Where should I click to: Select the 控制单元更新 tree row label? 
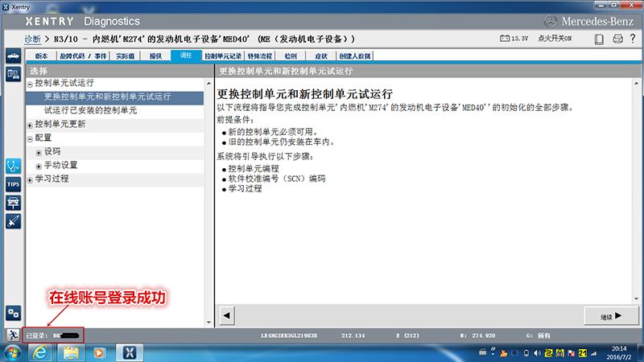click(x=60, y=124)
